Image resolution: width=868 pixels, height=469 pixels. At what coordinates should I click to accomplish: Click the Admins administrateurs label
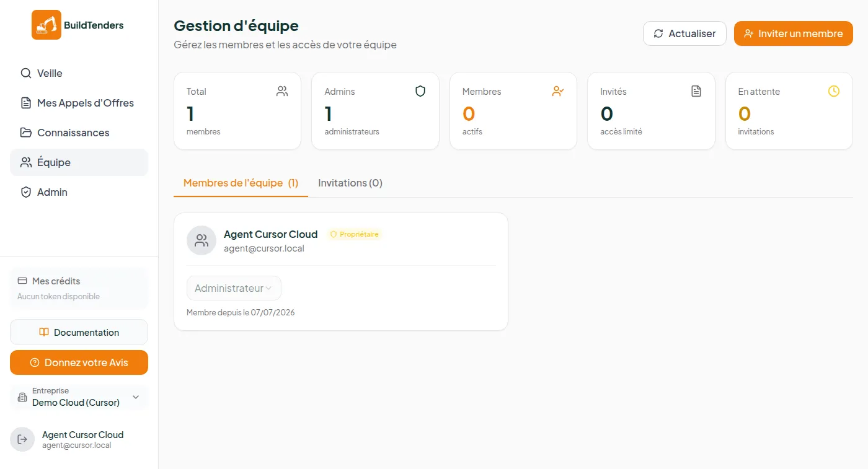pos(352,131)
